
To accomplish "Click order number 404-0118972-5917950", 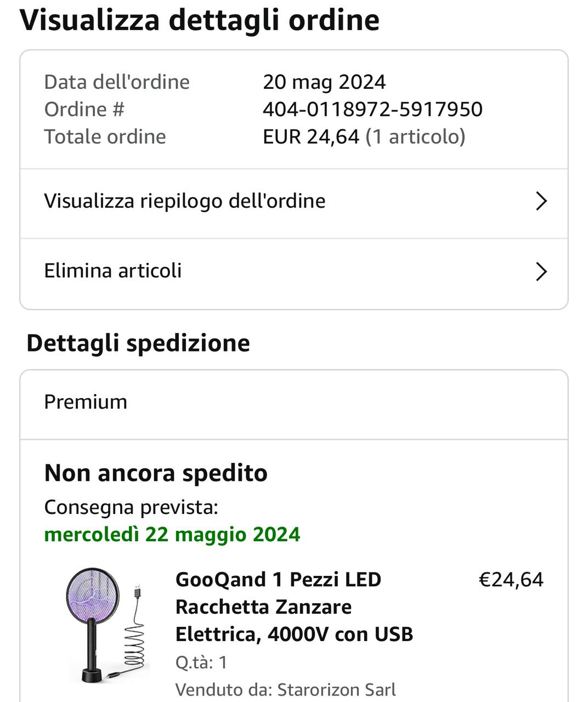I will click(372, 110).
